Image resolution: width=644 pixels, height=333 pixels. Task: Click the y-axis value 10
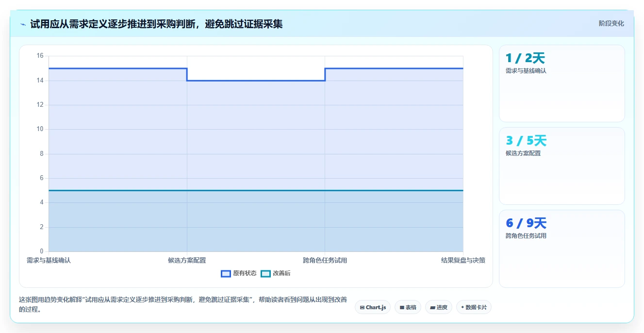coord(40,129)
